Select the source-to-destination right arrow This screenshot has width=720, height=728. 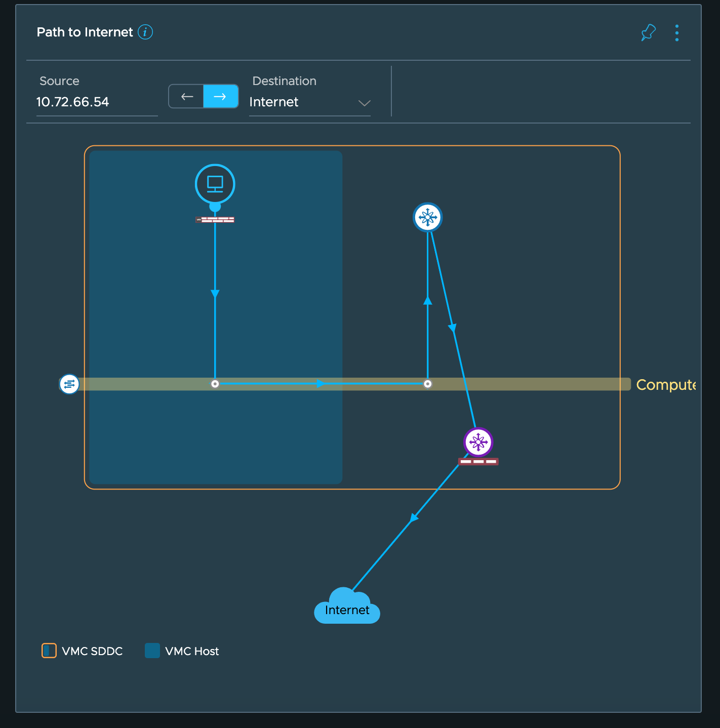pyautogui.click(x=220, y=96)
